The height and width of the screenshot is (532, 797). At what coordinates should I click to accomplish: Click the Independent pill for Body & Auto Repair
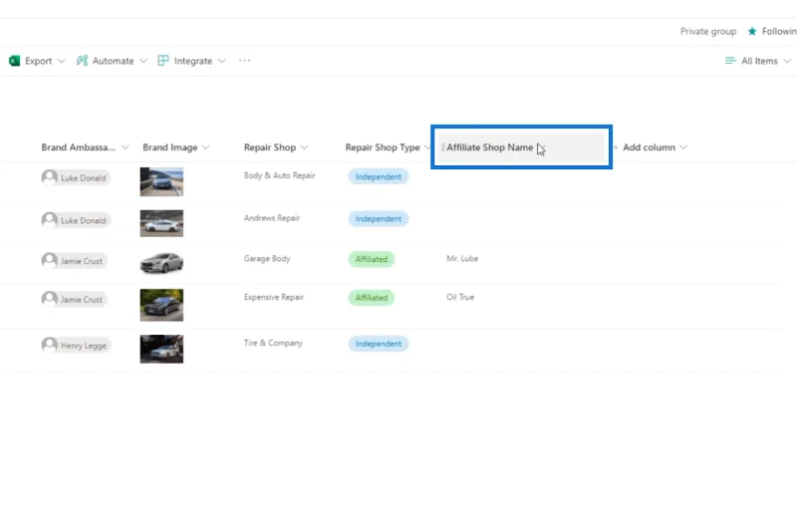coord(379,176)
